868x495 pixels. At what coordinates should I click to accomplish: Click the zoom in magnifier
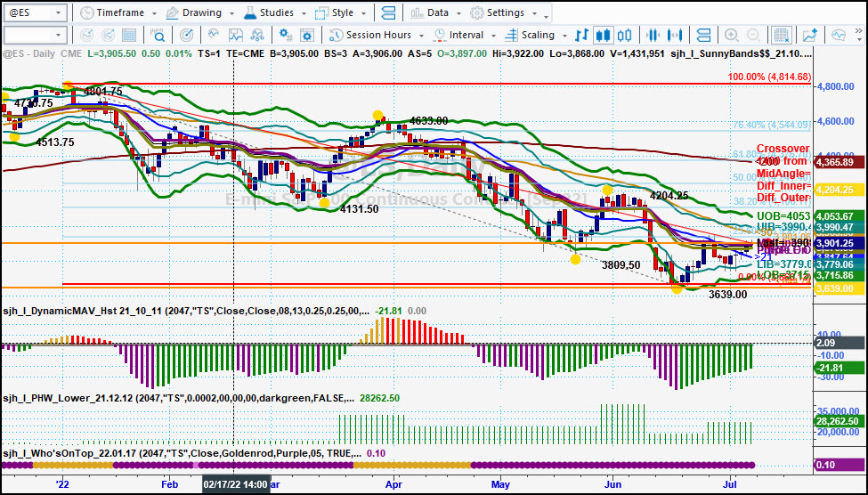coord(731,36)
